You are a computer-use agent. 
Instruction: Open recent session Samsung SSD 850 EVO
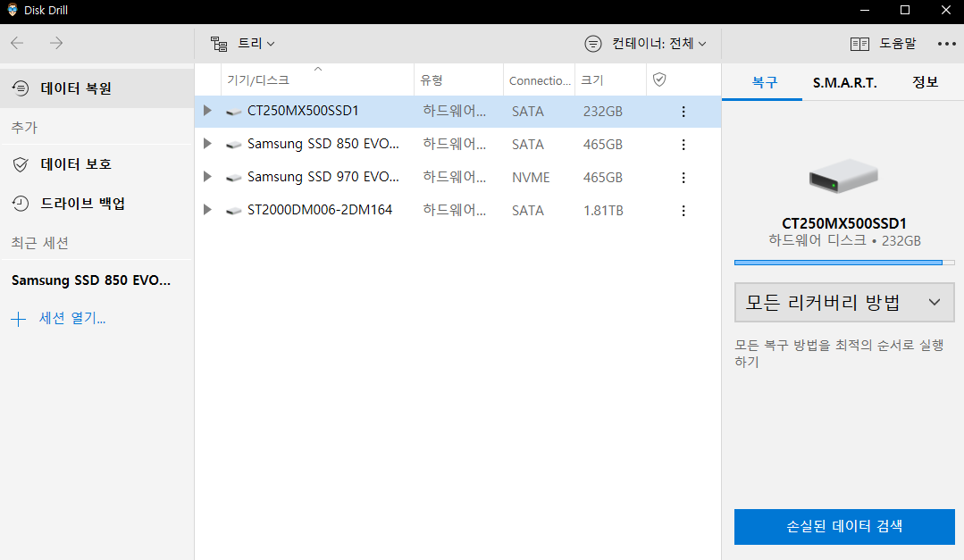point(91,280)
